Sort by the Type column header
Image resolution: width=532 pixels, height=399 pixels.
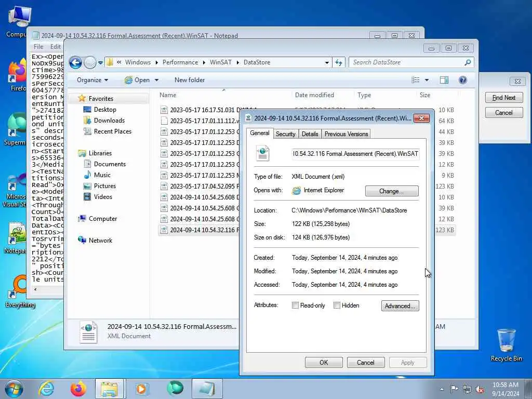pos(385,95)
